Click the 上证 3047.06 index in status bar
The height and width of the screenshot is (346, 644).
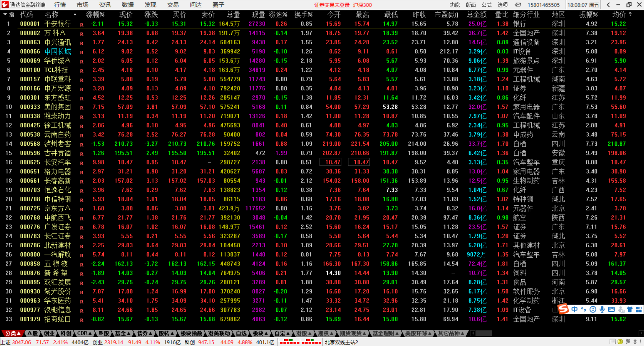[16, 342]
